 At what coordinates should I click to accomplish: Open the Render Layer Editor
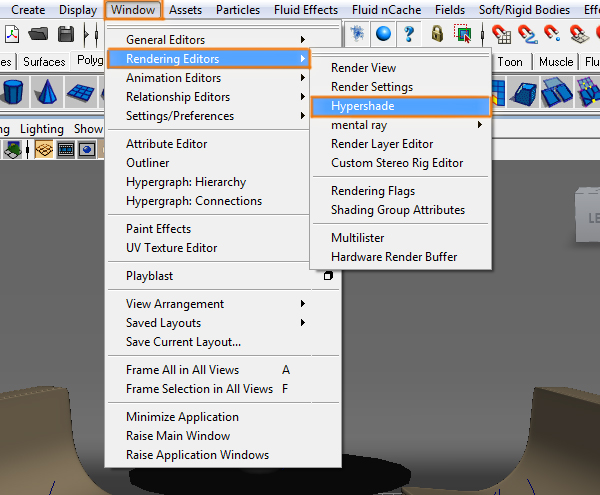pyautogui.click(x=400, y=144)
